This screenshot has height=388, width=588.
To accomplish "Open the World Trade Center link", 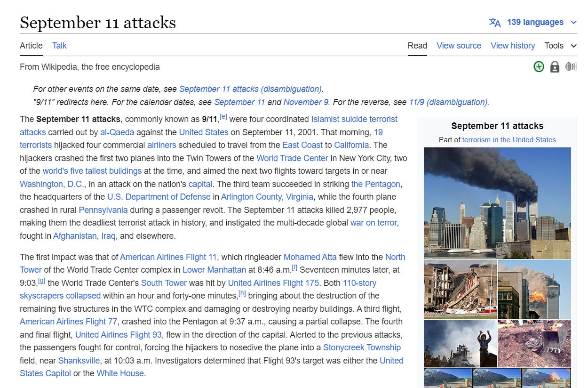I will (x=292, y=158).
